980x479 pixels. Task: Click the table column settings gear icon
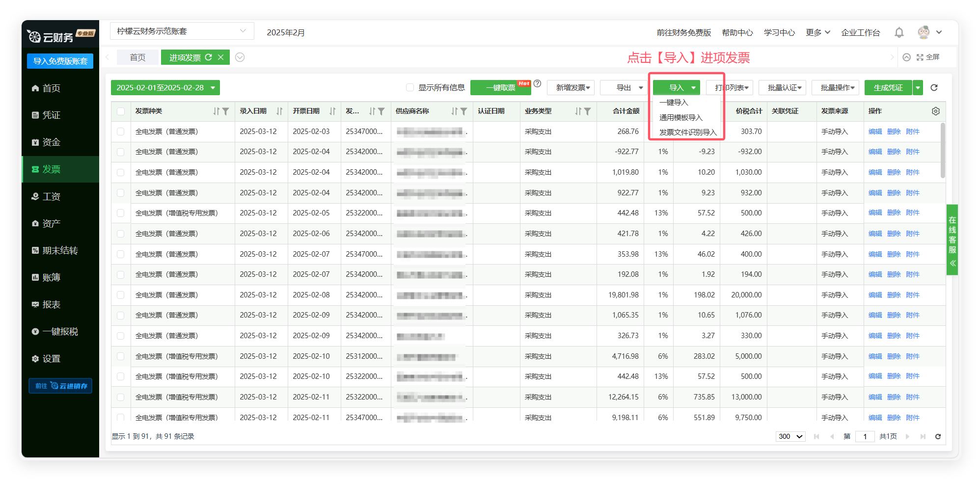point(935,111)
